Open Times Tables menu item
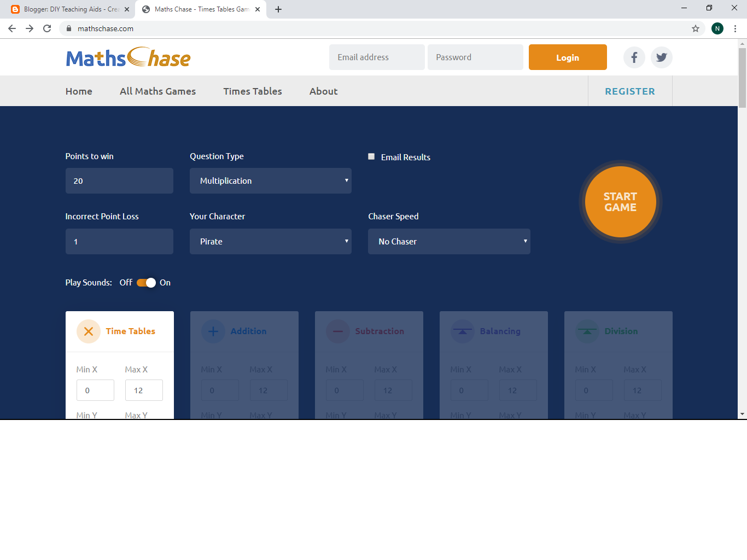 point(253,91)
